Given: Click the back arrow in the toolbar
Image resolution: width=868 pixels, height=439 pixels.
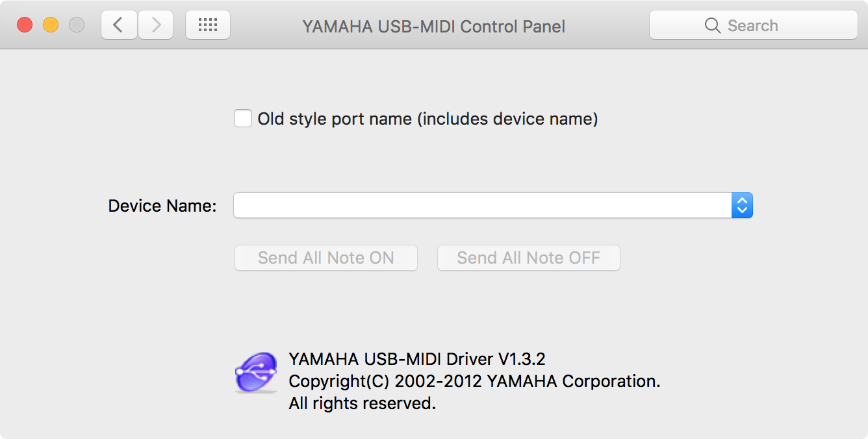Looking at the screenshot, I should tap(119, 25).
